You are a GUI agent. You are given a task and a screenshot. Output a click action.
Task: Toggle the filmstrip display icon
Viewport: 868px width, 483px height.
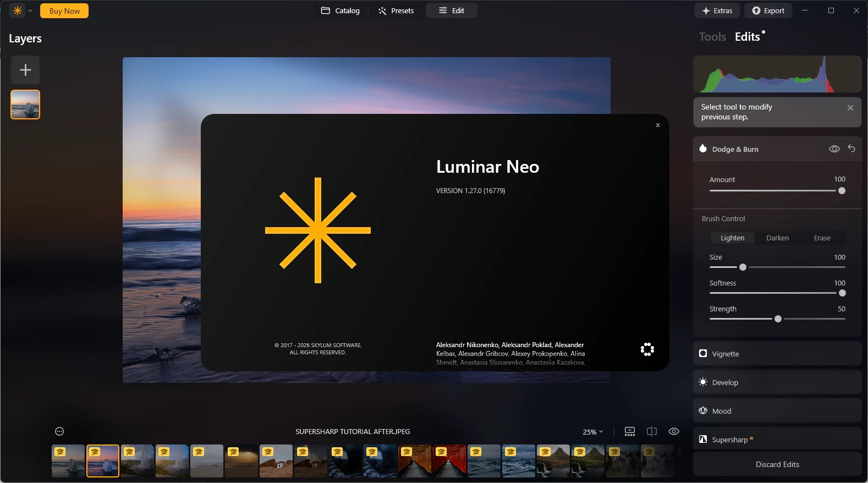click(630, 432)
